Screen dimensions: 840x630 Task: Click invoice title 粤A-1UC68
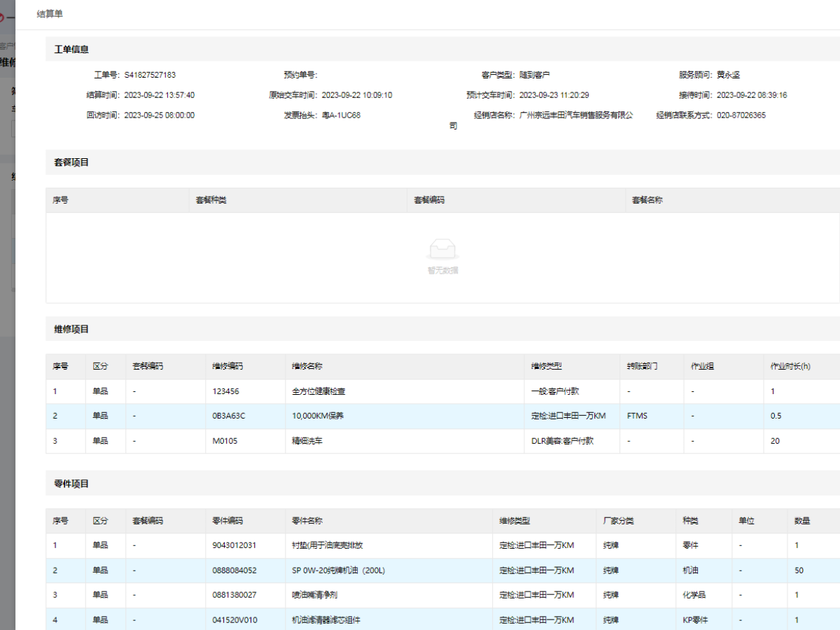coord(341,115)
